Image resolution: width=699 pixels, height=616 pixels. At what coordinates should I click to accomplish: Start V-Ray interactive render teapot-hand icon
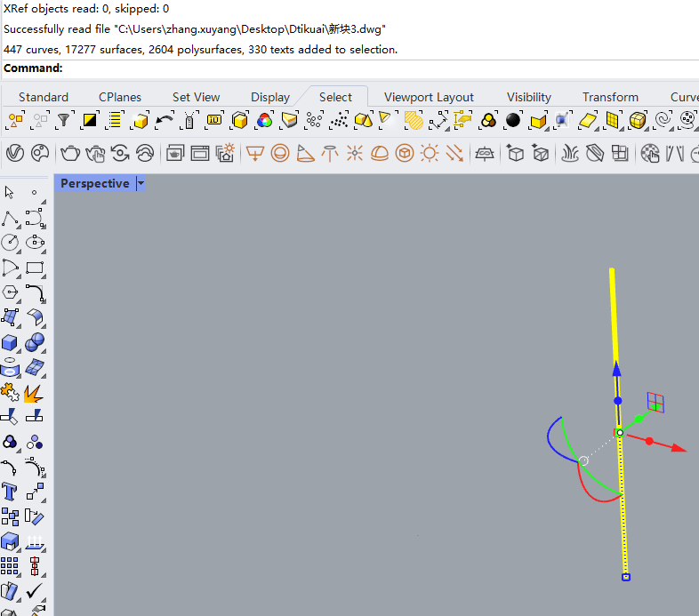(x=95, y=154)
